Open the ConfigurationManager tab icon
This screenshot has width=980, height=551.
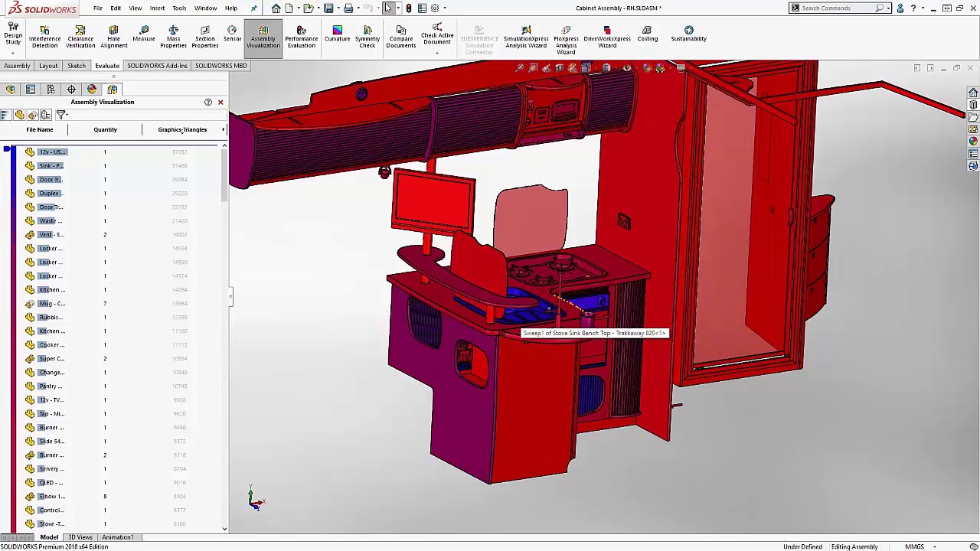[x=51, y=90]
